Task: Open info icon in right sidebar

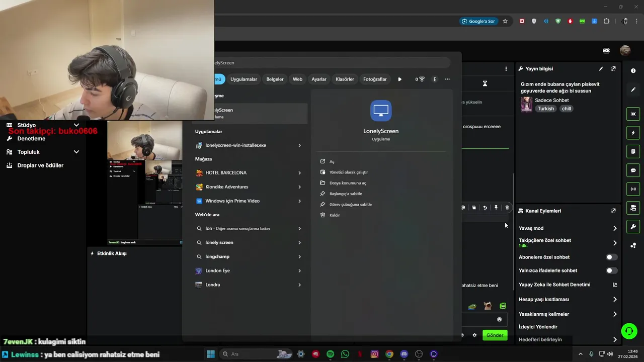Action: point(633,71)
